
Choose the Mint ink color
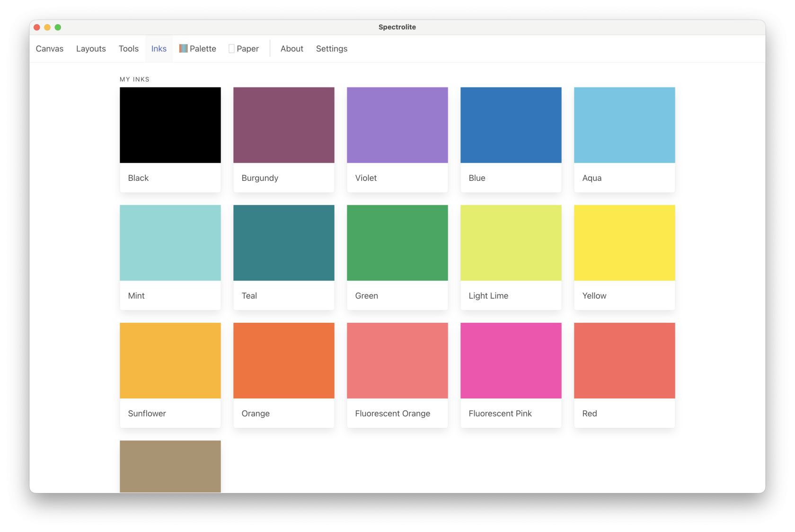(170, 243)
